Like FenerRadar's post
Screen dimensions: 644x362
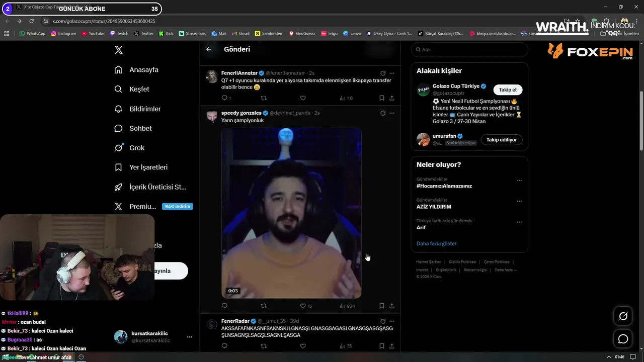tap(303, 346)
